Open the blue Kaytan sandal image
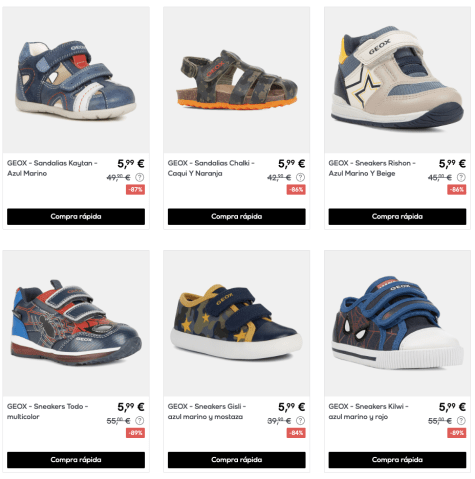This screenshot has height=479, width=475. tap(76, 80)
